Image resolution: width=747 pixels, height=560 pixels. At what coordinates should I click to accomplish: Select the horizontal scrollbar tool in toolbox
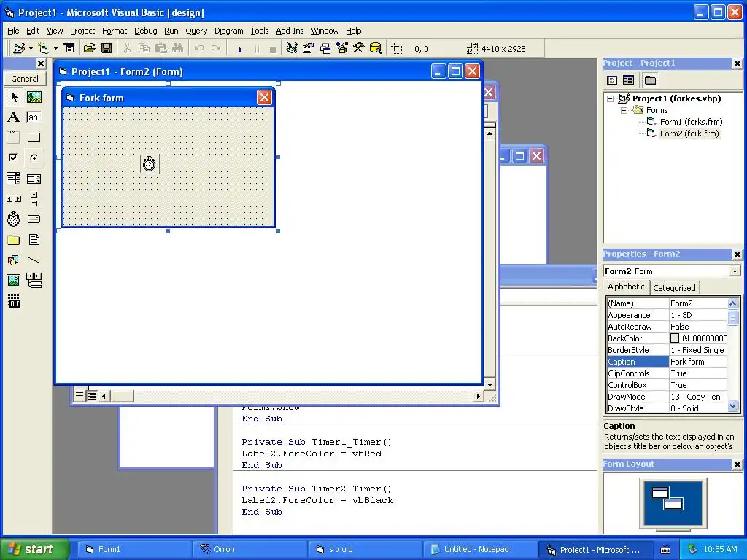14,199
